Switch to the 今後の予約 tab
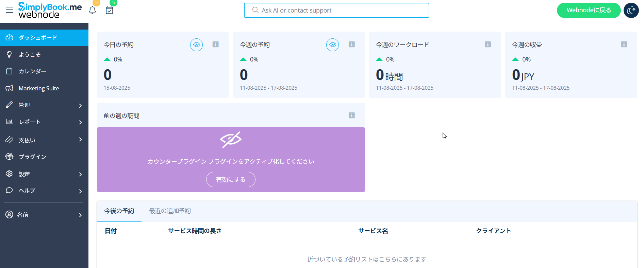This screenshot has width=644, height=268. coord(119,211)
